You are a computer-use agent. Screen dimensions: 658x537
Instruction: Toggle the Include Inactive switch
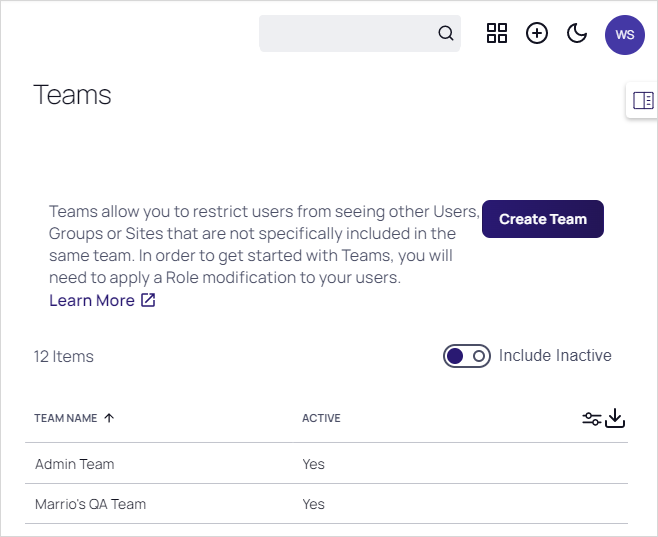pyautogui.click(x=467, y=356)
